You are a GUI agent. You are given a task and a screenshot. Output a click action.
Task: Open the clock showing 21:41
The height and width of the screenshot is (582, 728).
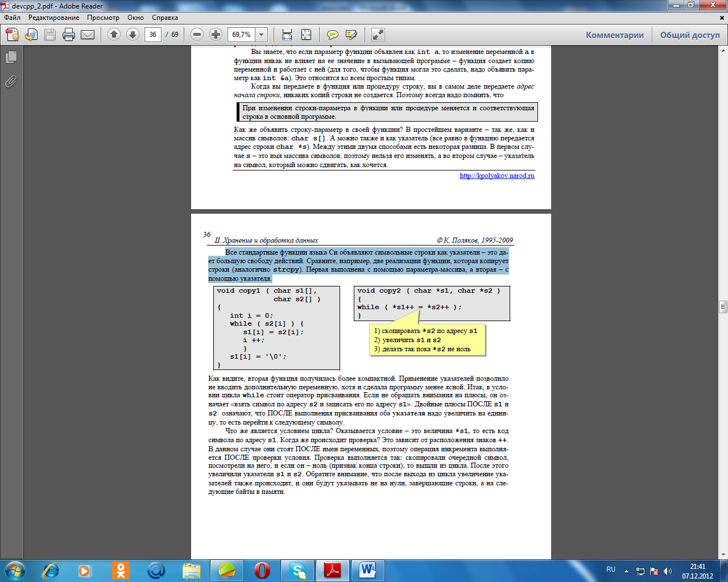pyautogui.click(x=697, y=571)
